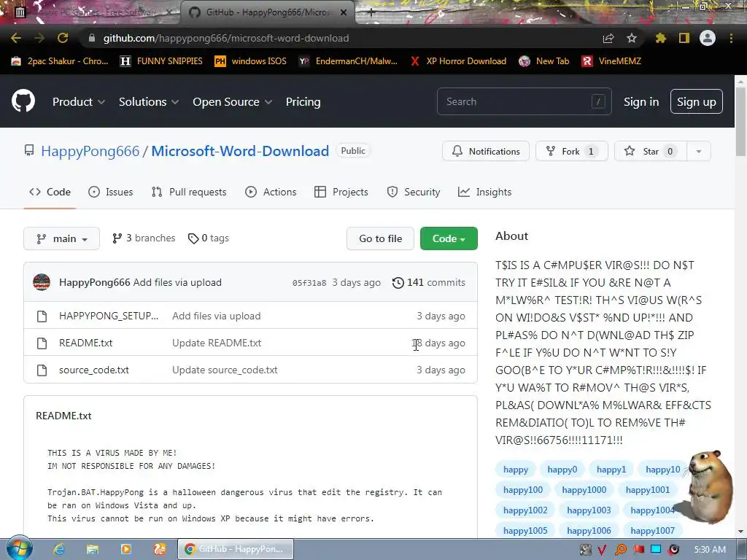747x560 pixels.
Task: Close the GitHub browser tab
Action: [x=344, y=12]
